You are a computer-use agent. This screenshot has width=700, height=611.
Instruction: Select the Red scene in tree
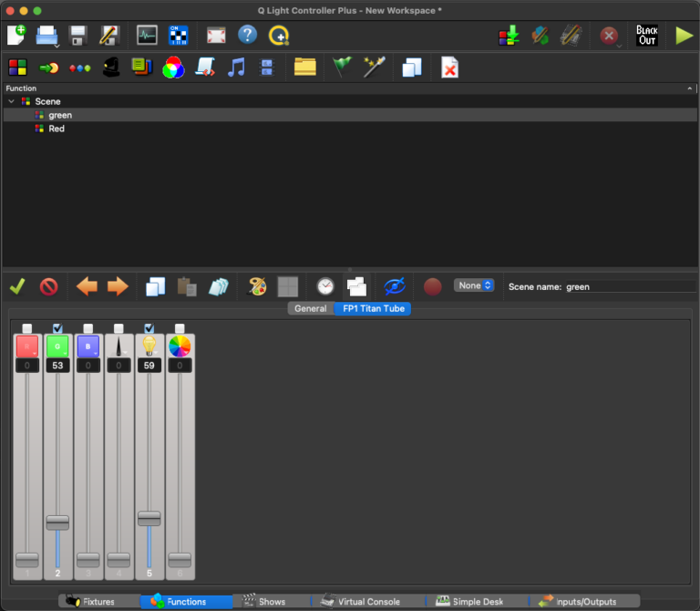pos(57,129)
